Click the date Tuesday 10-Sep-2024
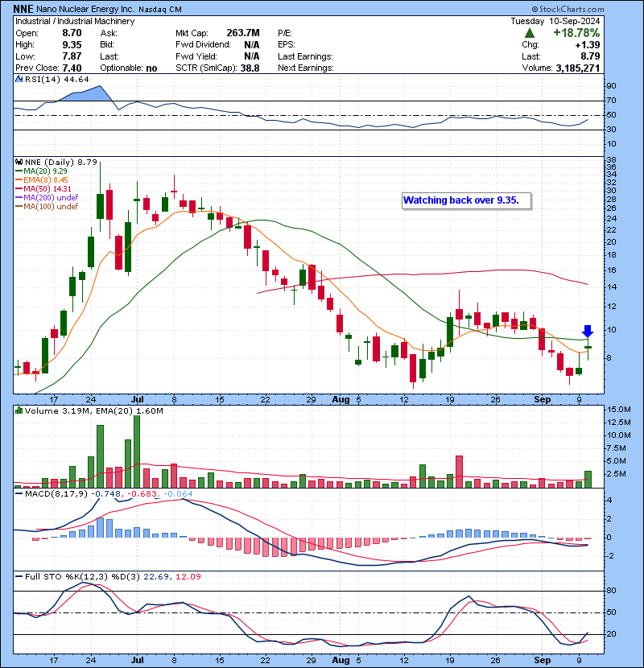This screenshot has width=644, height=668. [555, 21]
